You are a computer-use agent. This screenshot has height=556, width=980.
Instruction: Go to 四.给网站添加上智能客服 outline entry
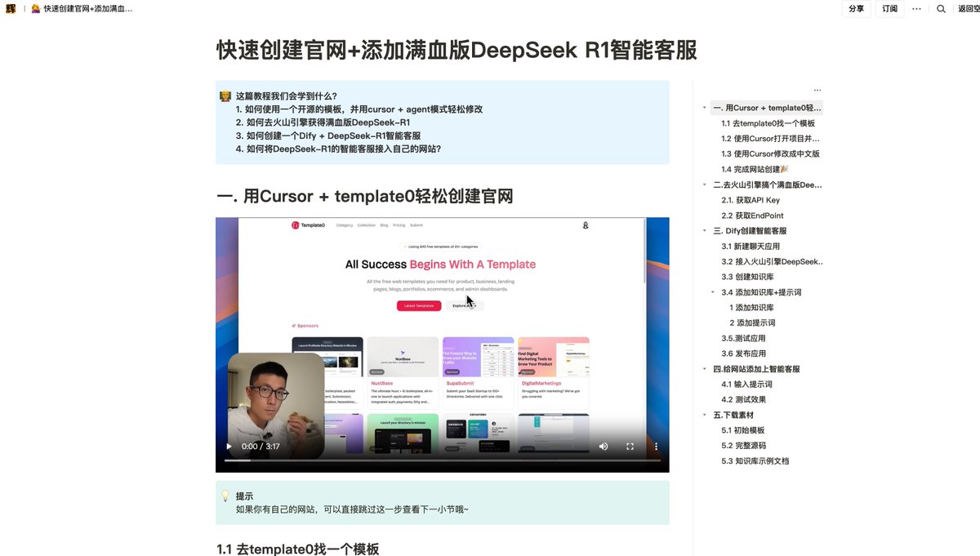pos(756,369)
